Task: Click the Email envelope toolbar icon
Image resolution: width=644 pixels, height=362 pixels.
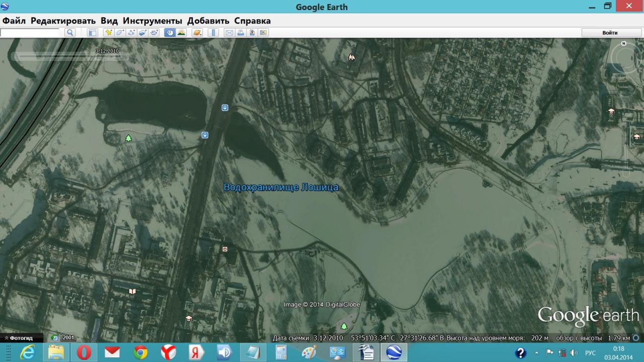Action: pyautogui.click(x=229, y=33)
